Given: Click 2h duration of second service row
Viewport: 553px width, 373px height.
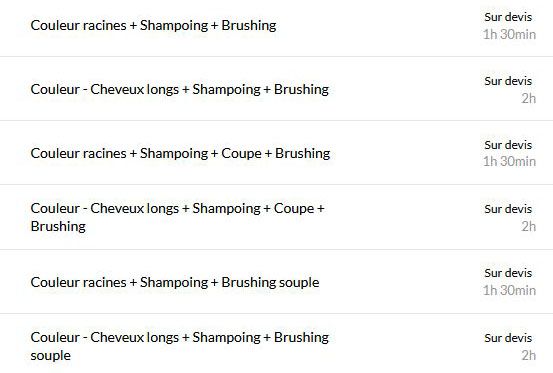Looking at the screenshot, I should pos(529,98).
